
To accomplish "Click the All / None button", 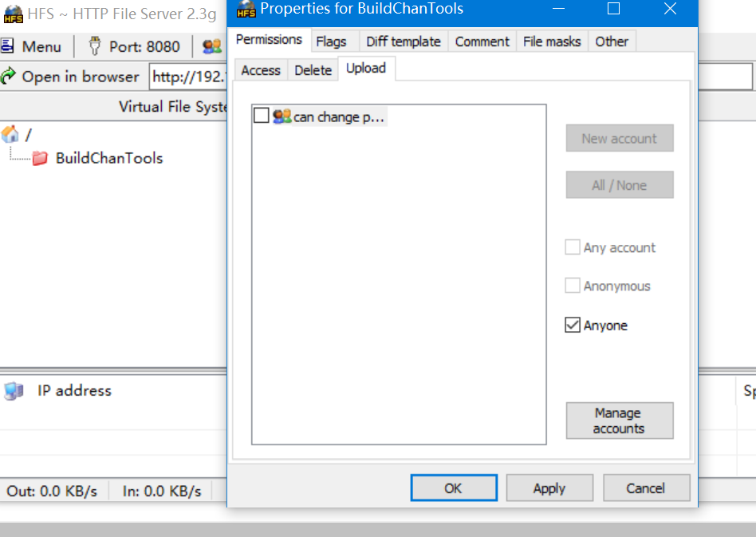I will pos(620,185).
